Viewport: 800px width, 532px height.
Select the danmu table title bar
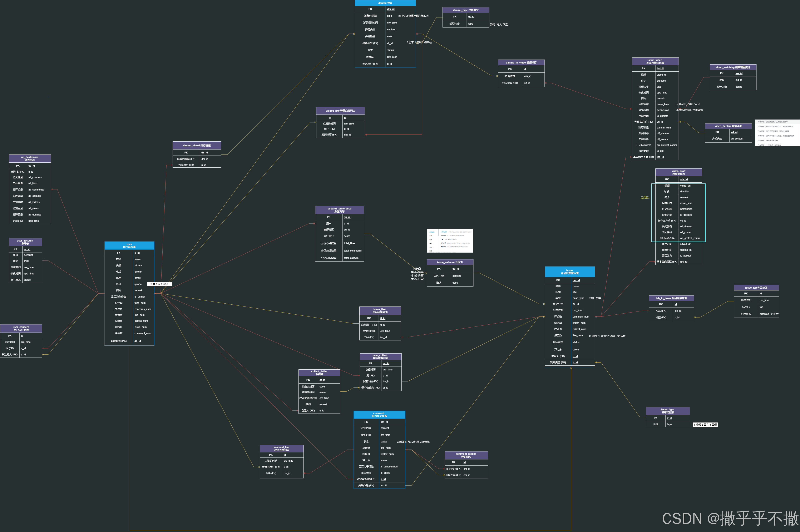pyautogui.click(x=385, y=3)
